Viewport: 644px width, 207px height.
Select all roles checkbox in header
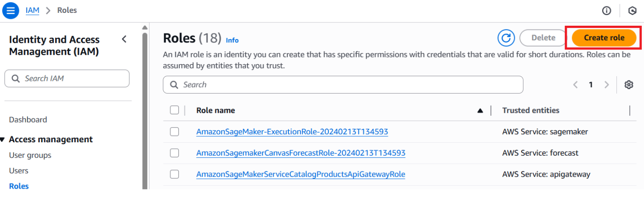[174, 110]
